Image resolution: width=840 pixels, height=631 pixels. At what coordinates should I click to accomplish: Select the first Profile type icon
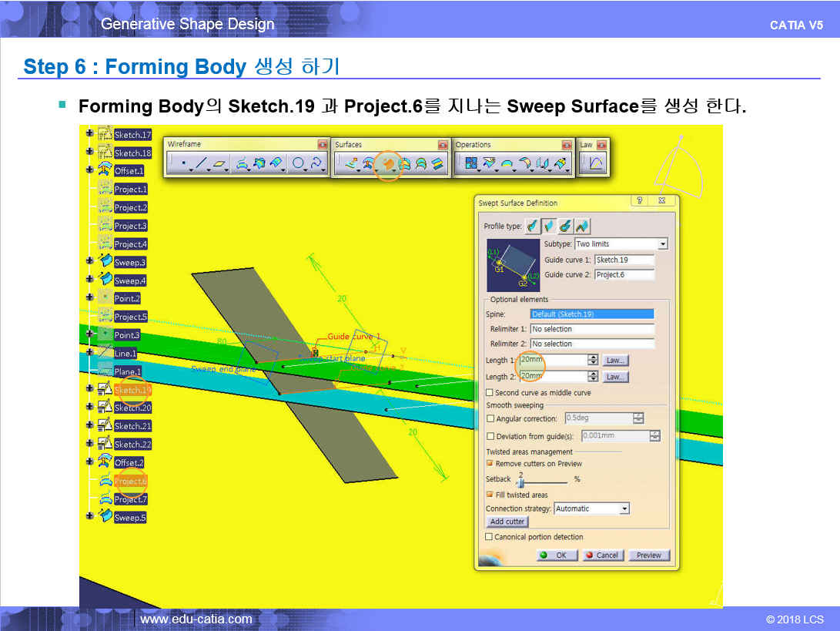point(533,227)
